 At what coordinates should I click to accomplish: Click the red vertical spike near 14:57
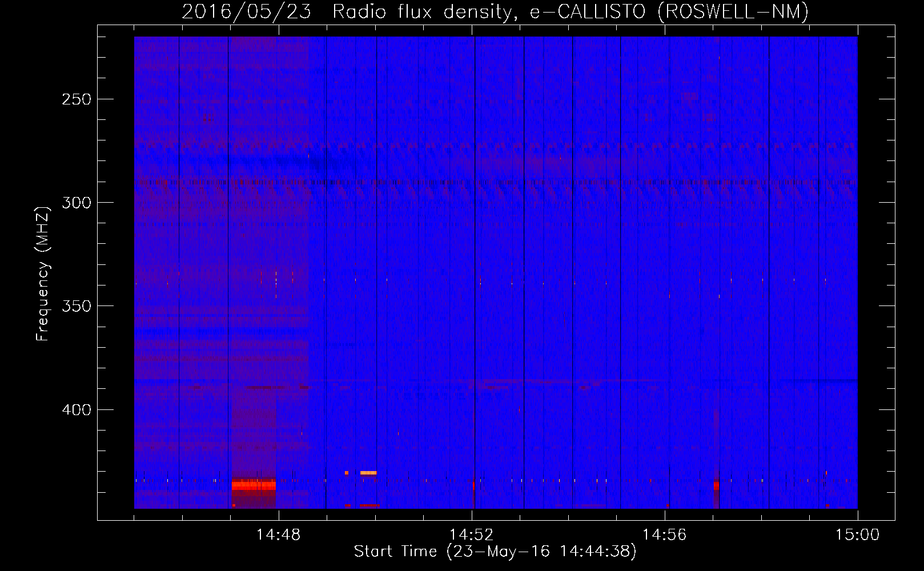click(x=716, y=485)
